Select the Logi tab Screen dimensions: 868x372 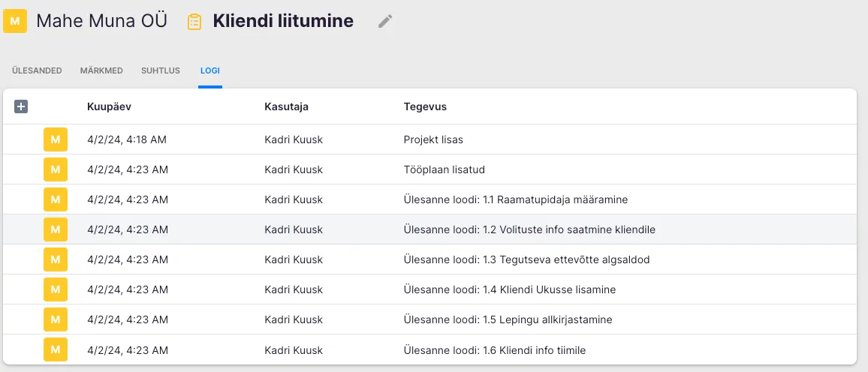(209, 70)
